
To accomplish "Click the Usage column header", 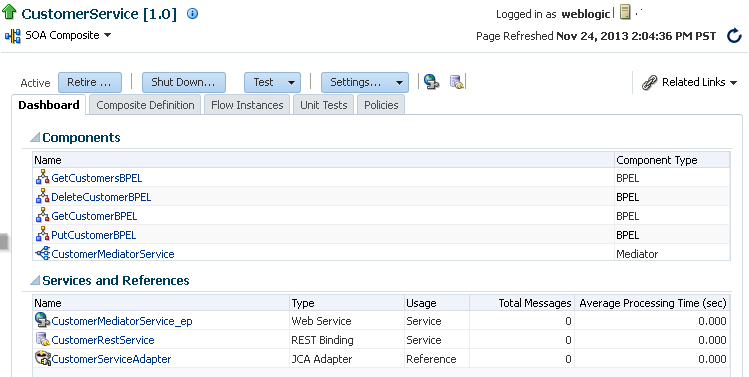I will [437, 303].
